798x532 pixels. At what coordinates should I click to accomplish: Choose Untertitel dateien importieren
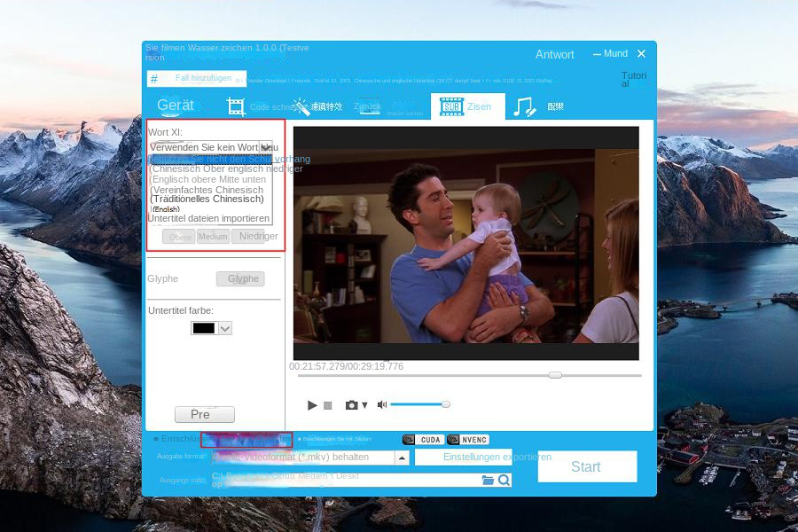209,218
